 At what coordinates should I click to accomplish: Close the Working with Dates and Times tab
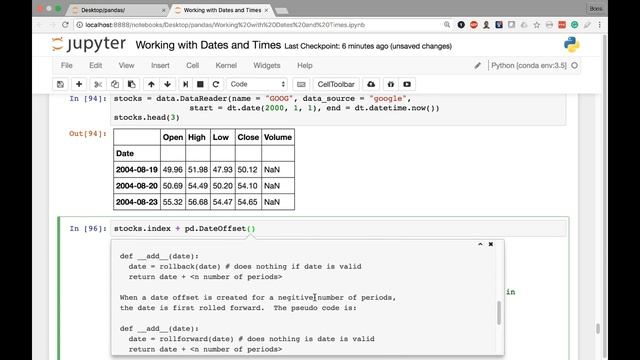pyautogui.click(x=267, y=10)
